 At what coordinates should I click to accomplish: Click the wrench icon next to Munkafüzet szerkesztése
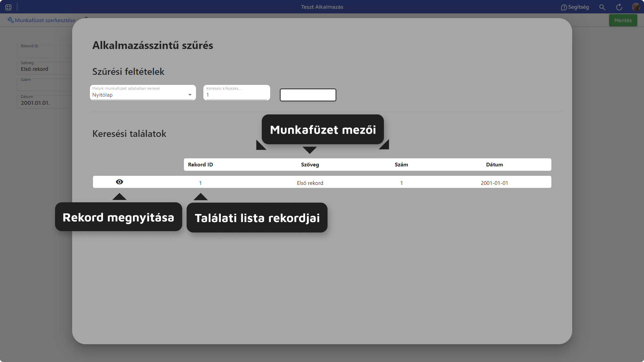[11, 20]
